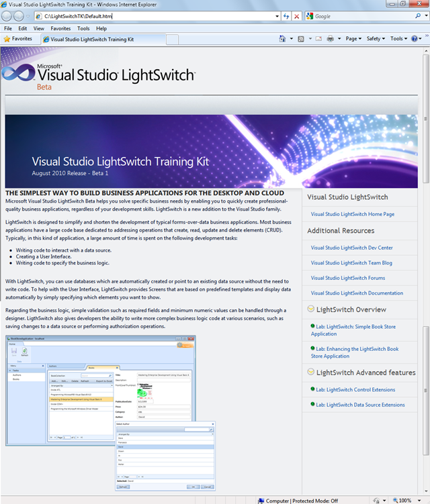The height and width of the screenshot is (504, 430).
Task: Open the Home button dropdown arrow
Action: click(x=292, y=38)
